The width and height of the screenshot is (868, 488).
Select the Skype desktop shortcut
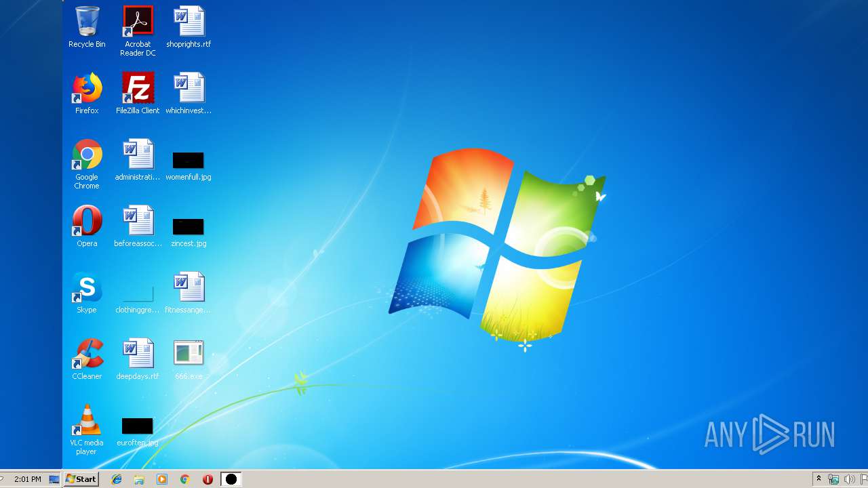tap(87, 293)
